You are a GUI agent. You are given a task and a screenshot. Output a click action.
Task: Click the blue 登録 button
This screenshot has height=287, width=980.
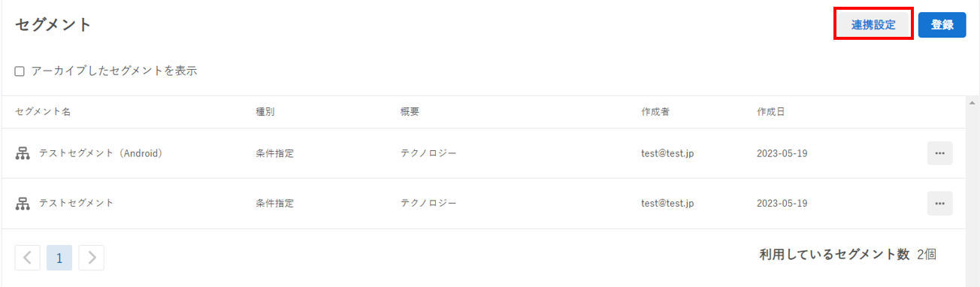coord(942,24)
